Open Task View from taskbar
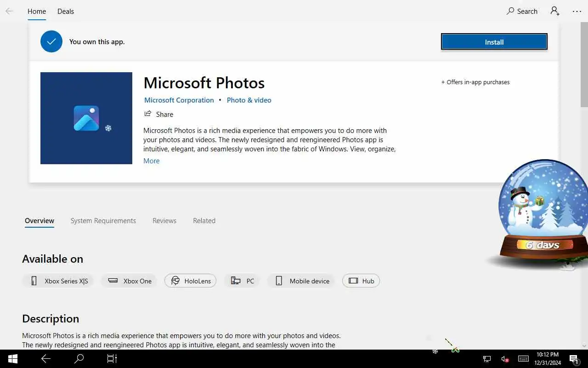Viewport: 588px width, 368px height. (112, 359)
